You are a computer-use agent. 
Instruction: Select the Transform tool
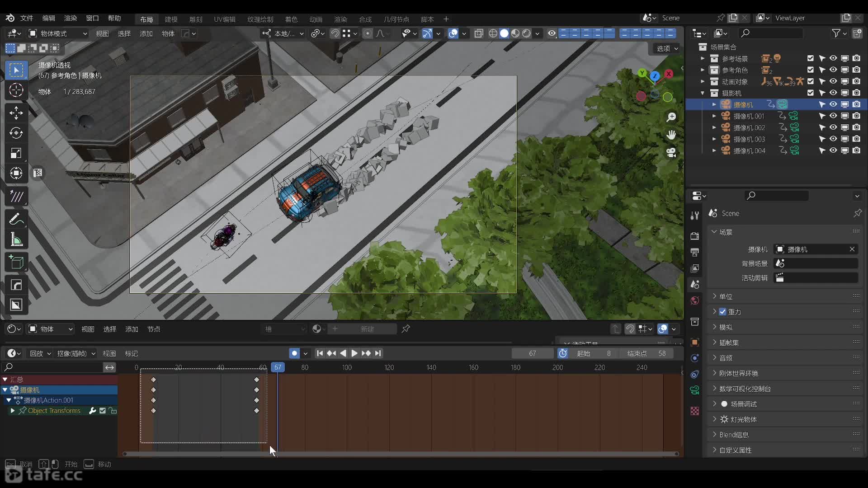click(16, 174)
